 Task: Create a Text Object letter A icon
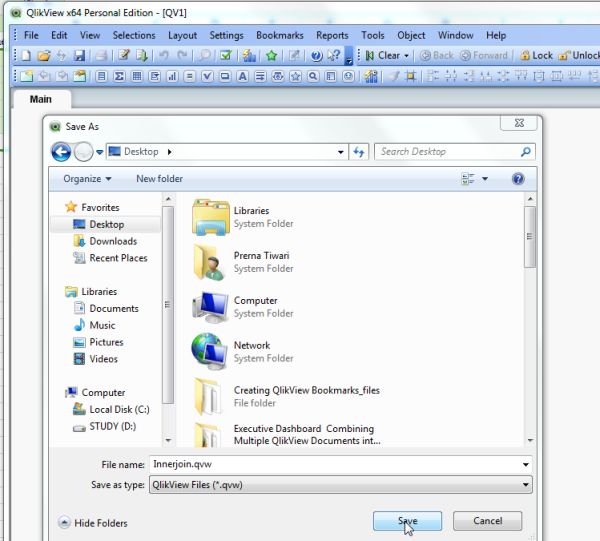pos(243,77)
